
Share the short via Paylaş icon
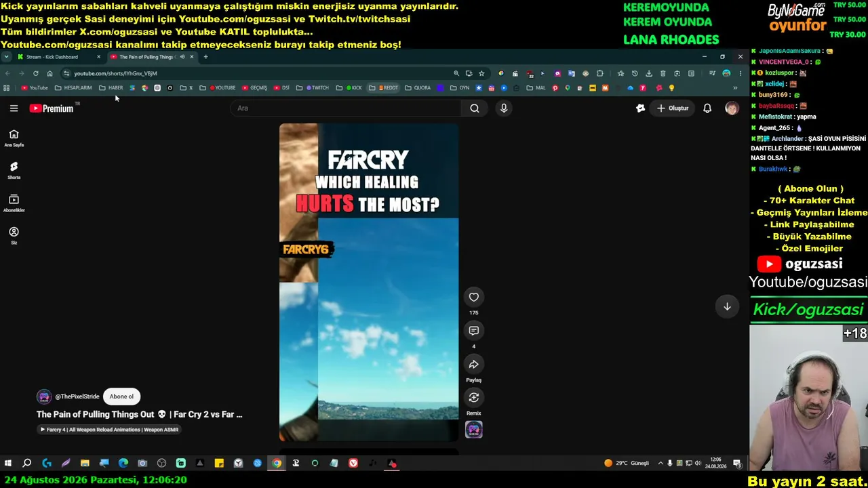click(474, 365)
